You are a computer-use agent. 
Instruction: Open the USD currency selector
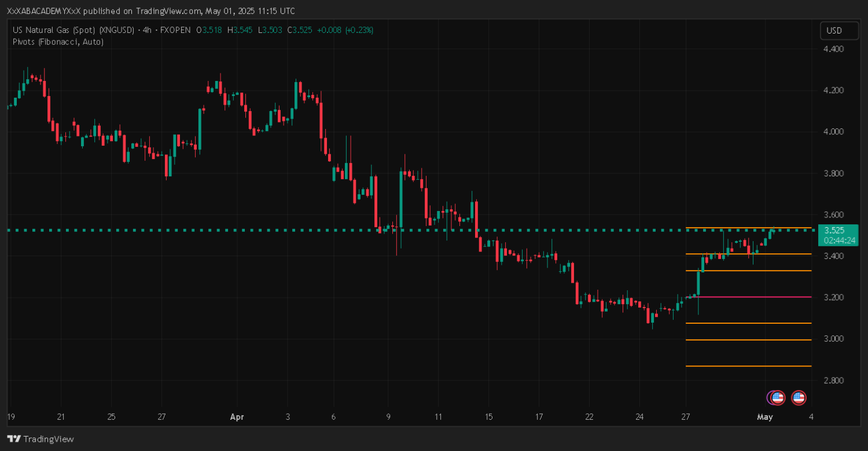[839, 31]
